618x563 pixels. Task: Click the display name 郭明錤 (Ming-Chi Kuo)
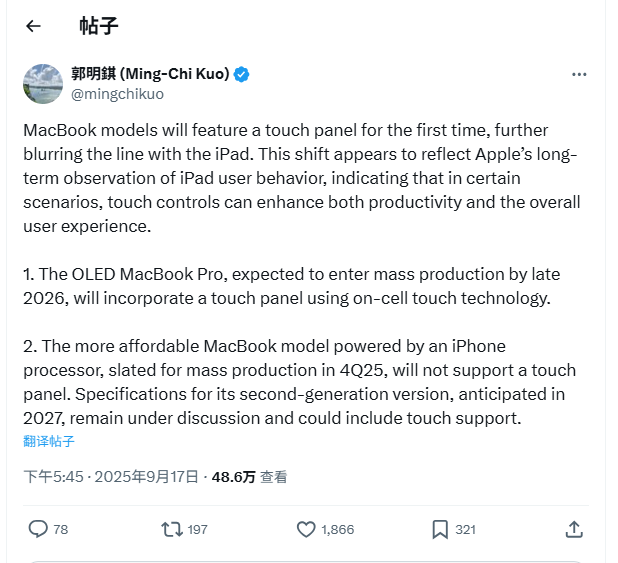point(150,74)
